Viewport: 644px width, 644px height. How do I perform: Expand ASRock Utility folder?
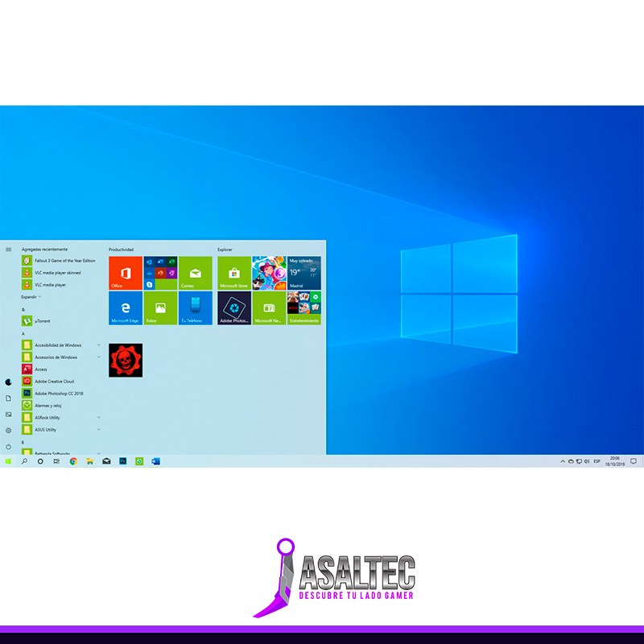[60, 417]
